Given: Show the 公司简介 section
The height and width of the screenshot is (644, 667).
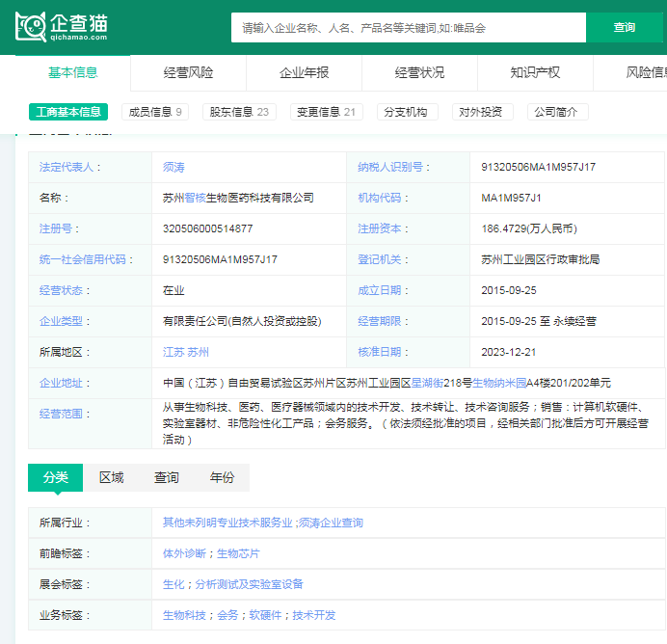Looking at the screenshot, I should pos(557,112).
